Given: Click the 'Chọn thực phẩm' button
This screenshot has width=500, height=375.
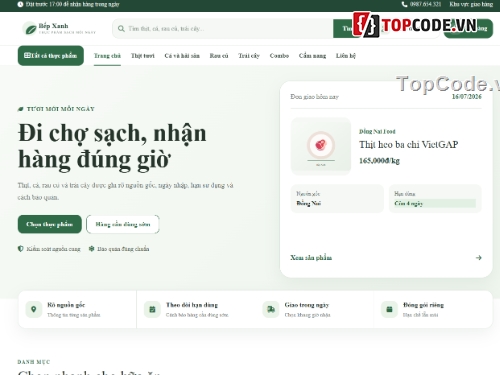Looking at the screenshot, I should point(50,224).
